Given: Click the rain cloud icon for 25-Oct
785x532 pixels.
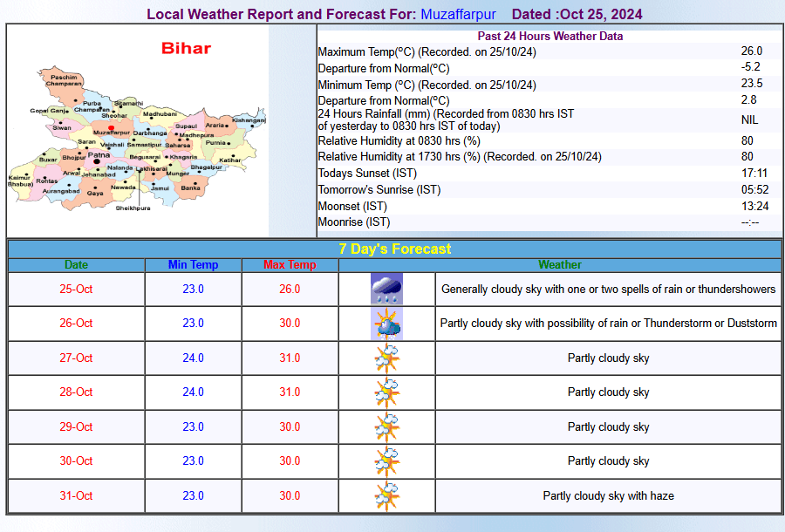Looking at the screenshot, I should click(x=386, y=290).
